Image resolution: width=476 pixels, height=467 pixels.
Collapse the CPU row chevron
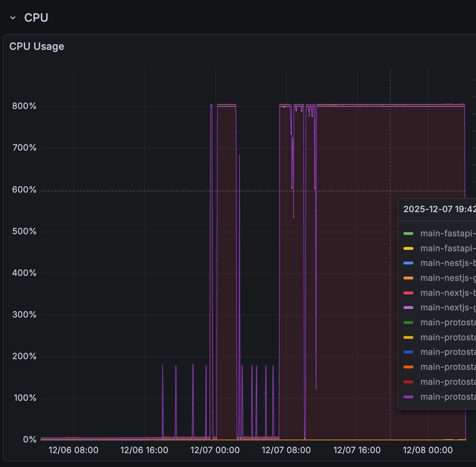tap(13, 18)
